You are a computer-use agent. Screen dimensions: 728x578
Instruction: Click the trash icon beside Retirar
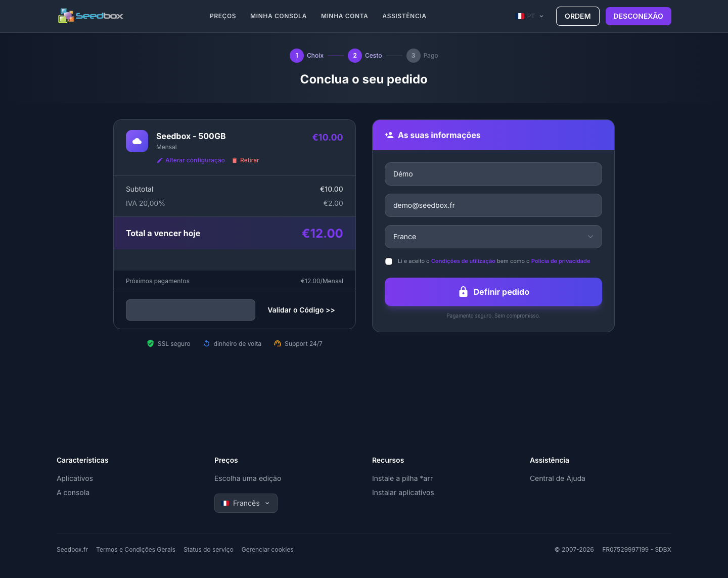coord(235,160)
